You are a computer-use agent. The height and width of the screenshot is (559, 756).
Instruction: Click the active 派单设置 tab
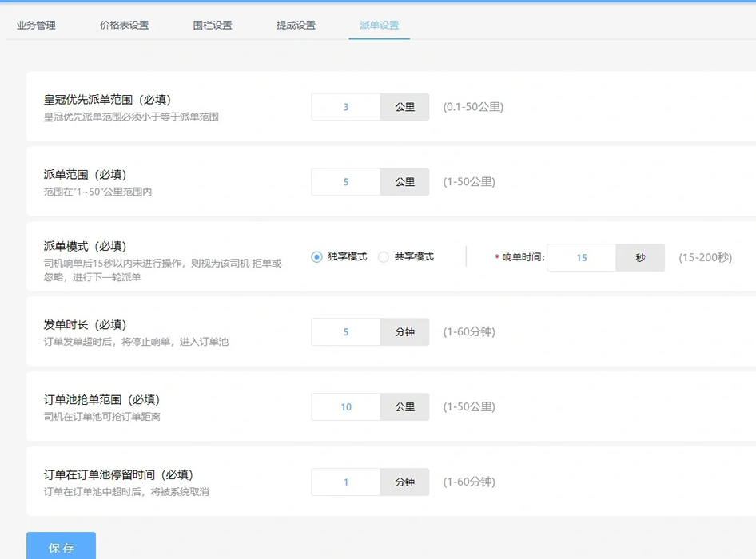pyautogui.click(x=380, y=24)
